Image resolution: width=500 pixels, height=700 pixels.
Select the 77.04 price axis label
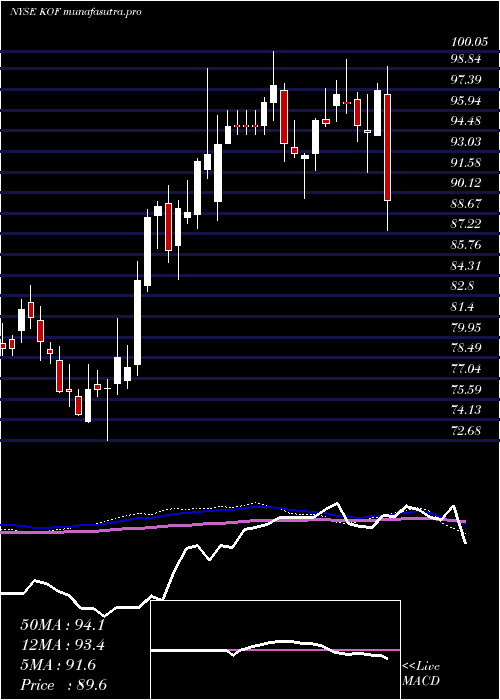(466, 369)
